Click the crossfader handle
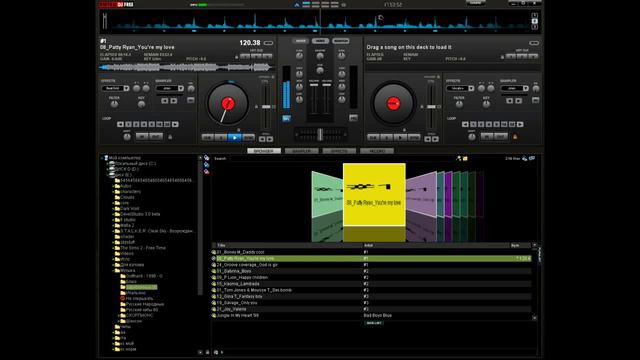This screenshot has width=640, height=360. 320,134
